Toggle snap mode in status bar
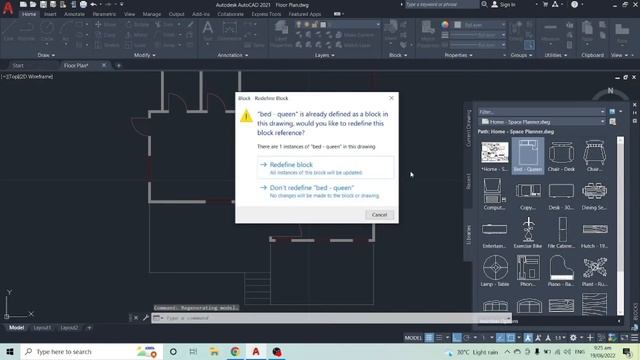Image resolution: width=640 pixels, height=360 pixels. [x=439, y=338]
